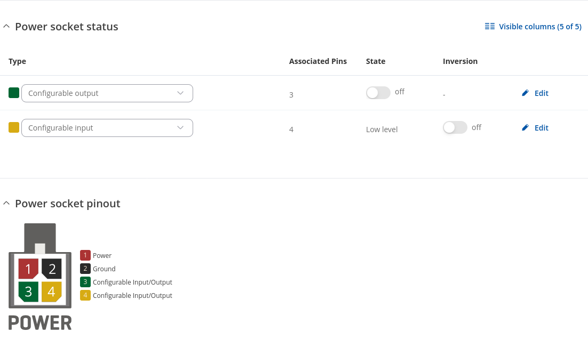Enable Inversion switch for pin 4
588x364 pixels.
pyautogui.click(x=455, y=127)
